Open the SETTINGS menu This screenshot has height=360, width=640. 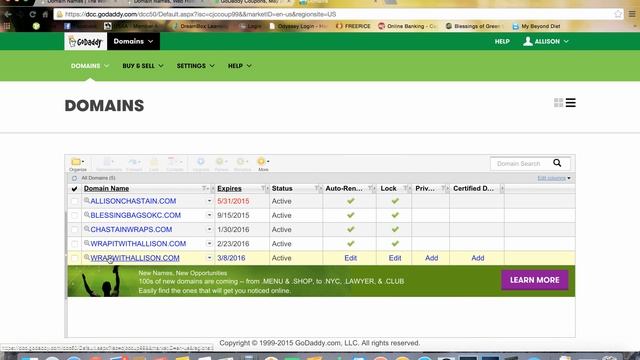click(x=195, y=66)
